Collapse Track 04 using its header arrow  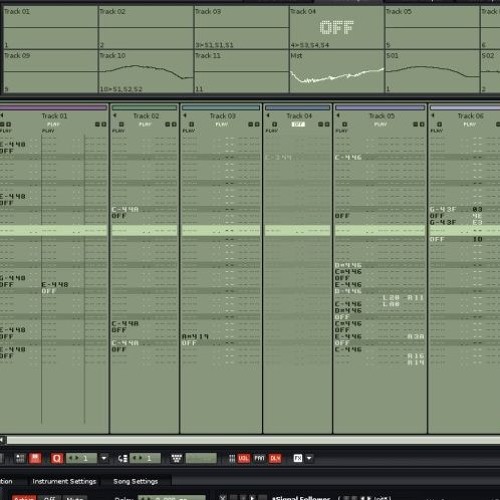pyautogui.click(x=268, y=115)
